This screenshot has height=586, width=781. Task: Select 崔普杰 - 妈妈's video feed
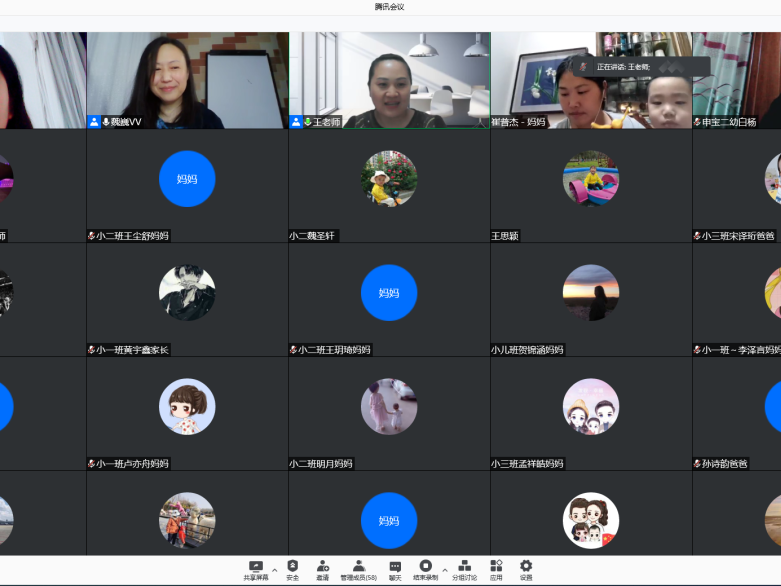[x=591, y=81]
